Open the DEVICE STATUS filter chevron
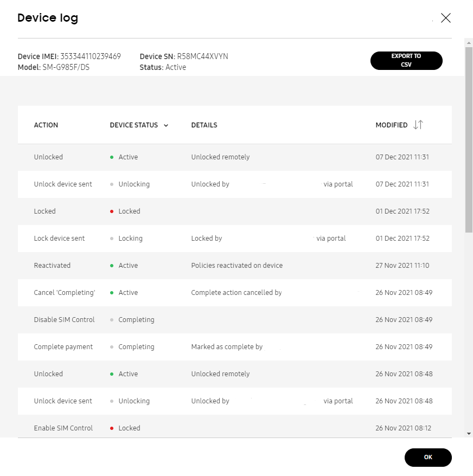The width and height of the screenshot is (473, 476). 166,125
